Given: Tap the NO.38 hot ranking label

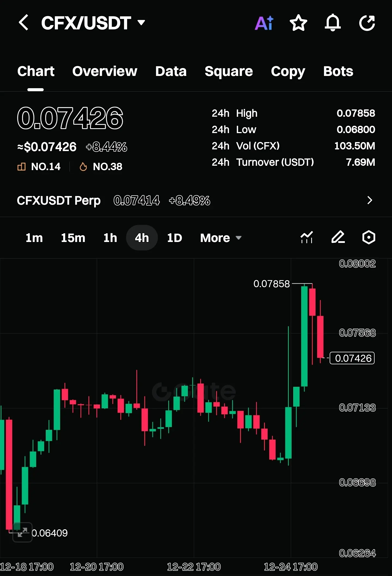Looking at the screenshot, I should pos(108,167).
